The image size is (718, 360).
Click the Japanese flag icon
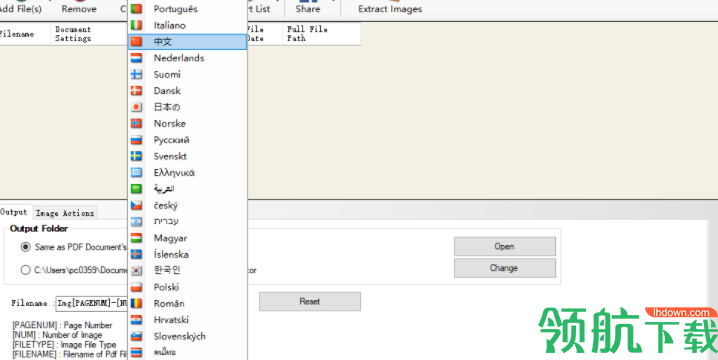pos(136,107)
